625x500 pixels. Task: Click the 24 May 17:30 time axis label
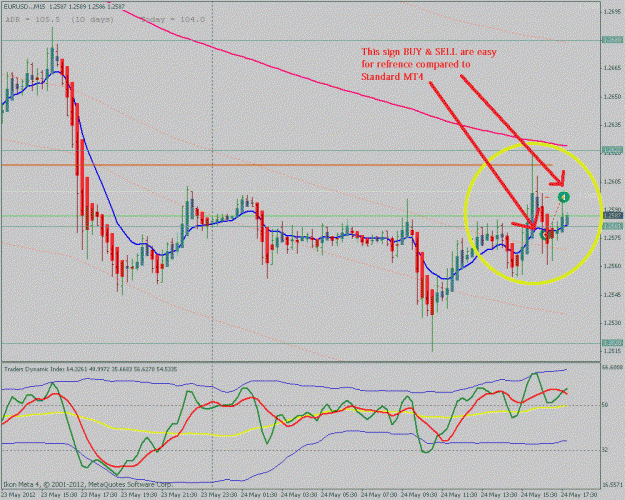(579, 495)
